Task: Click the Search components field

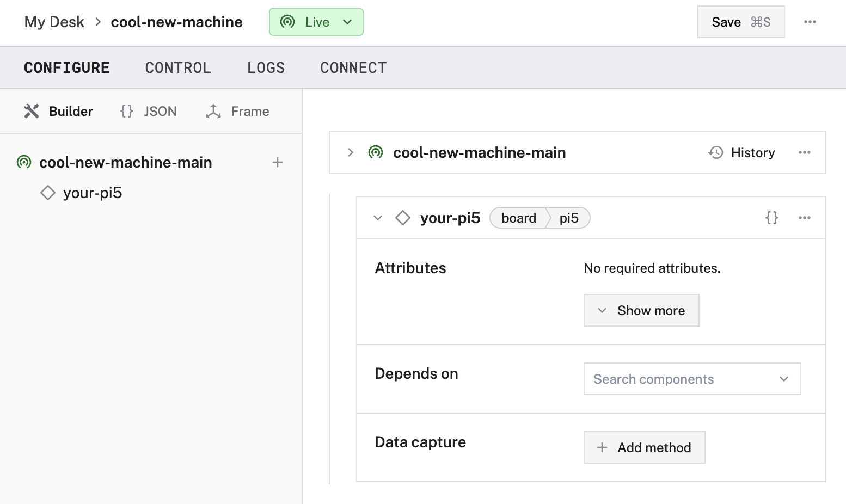Action: [683, 379]
